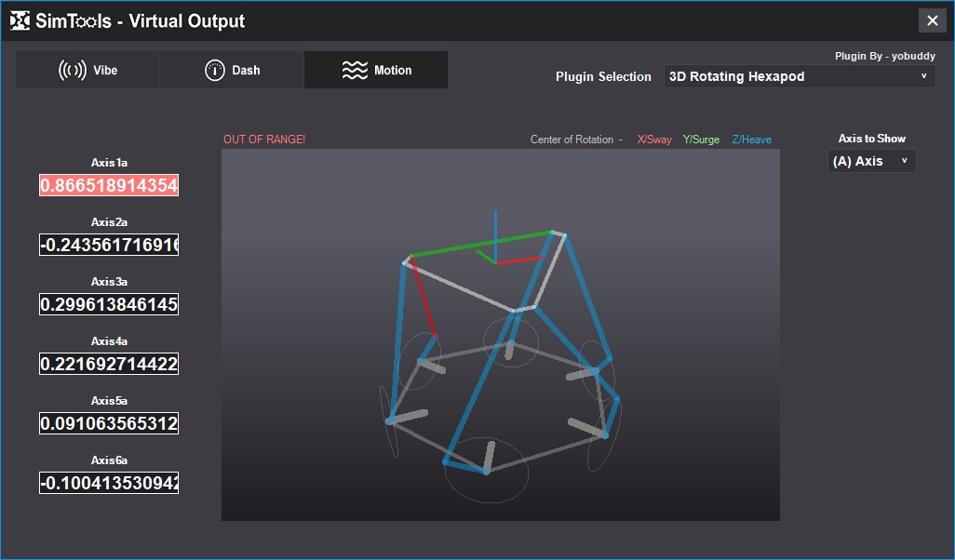The width and height of the screenshot is (955, 560).
Task: Click the Plugin Selection label
Action: point(603,76)
